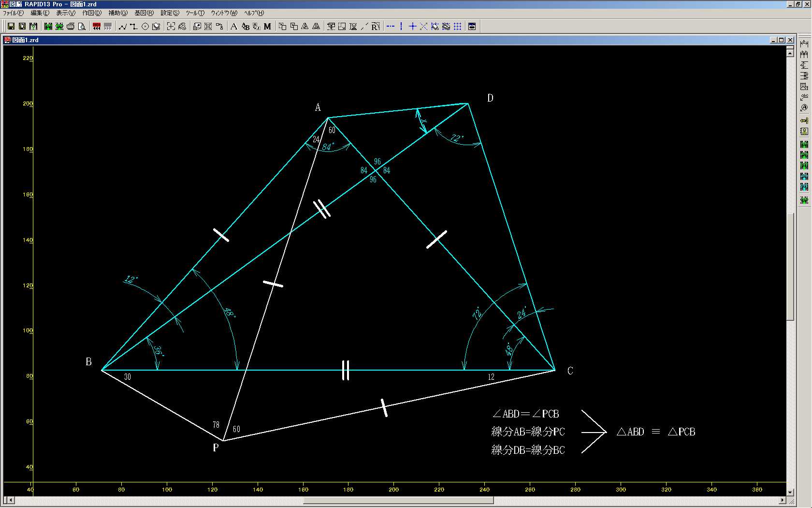Viewport: 812px width, 508px height.
Task: Select the circle drawing tool
Action: tap(145, 26)
